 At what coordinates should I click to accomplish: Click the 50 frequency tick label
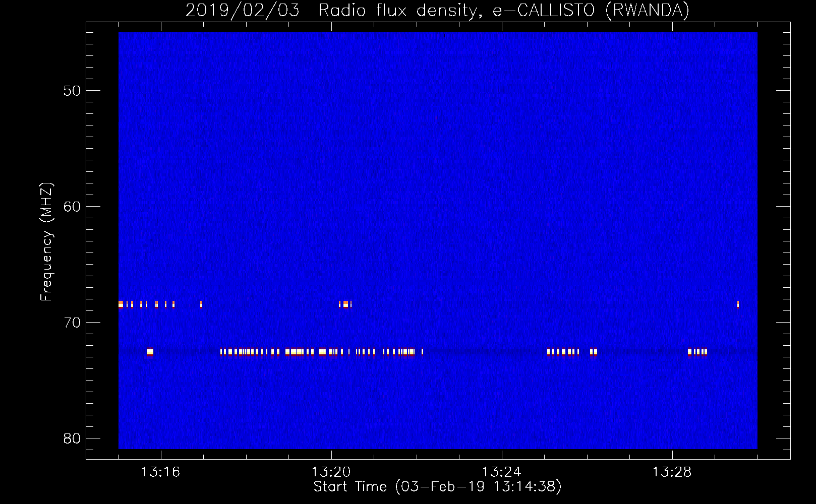click(x=72, y=91)
